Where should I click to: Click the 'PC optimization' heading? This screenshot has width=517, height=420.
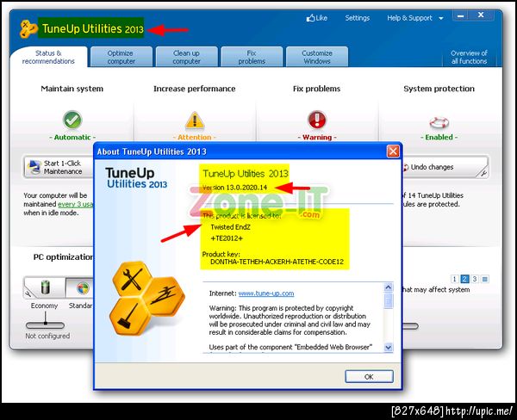[x=63, y=257]
